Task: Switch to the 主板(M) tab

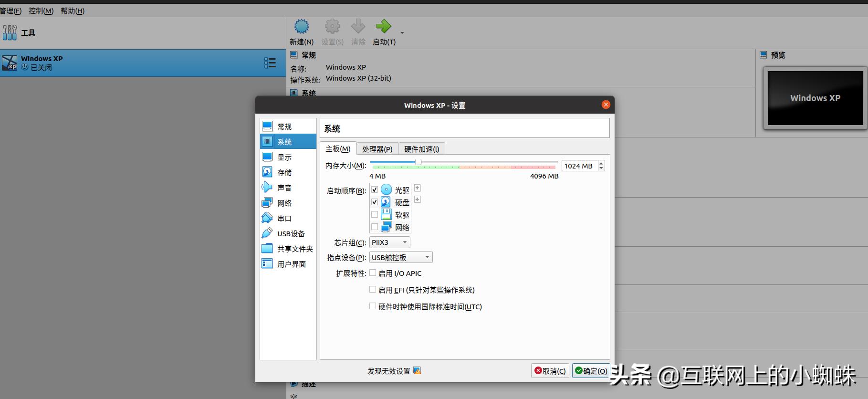Action: pos(338,149)
